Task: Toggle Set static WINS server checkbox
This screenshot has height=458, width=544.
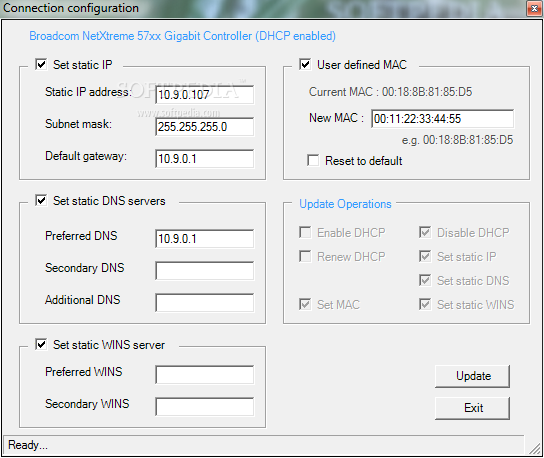Action: 41,344
